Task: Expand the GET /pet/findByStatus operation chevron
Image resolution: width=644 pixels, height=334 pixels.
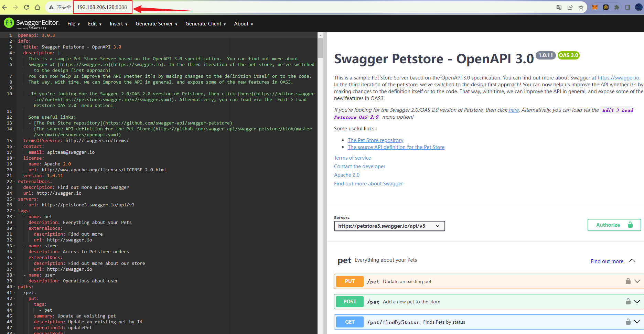Action: tap(637, 322)
